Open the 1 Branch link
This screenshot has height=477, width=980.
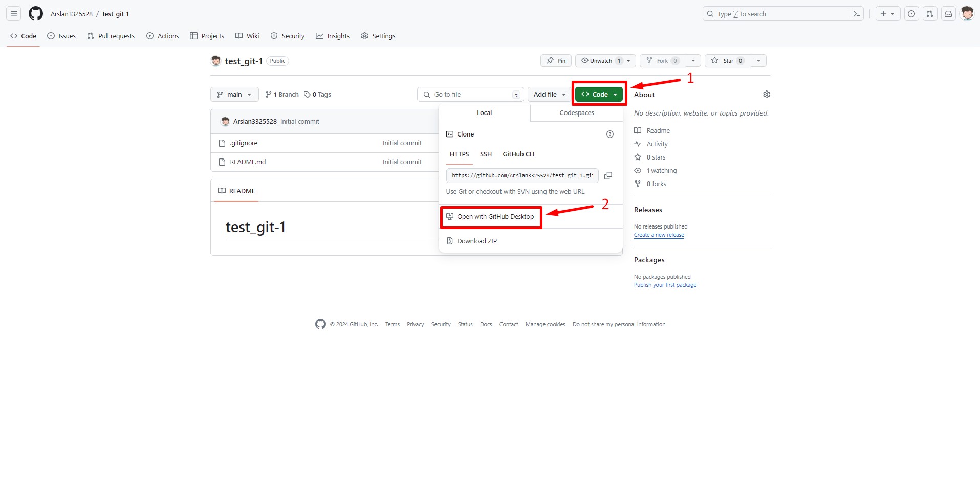click(x=282, y=95)
